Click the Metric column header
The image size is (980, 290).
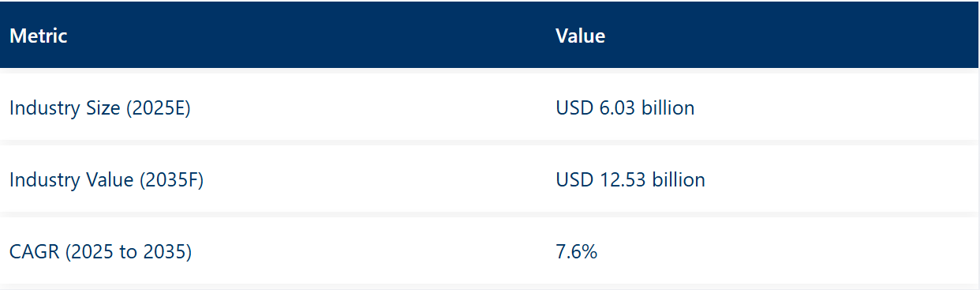[x=38, y=36]
